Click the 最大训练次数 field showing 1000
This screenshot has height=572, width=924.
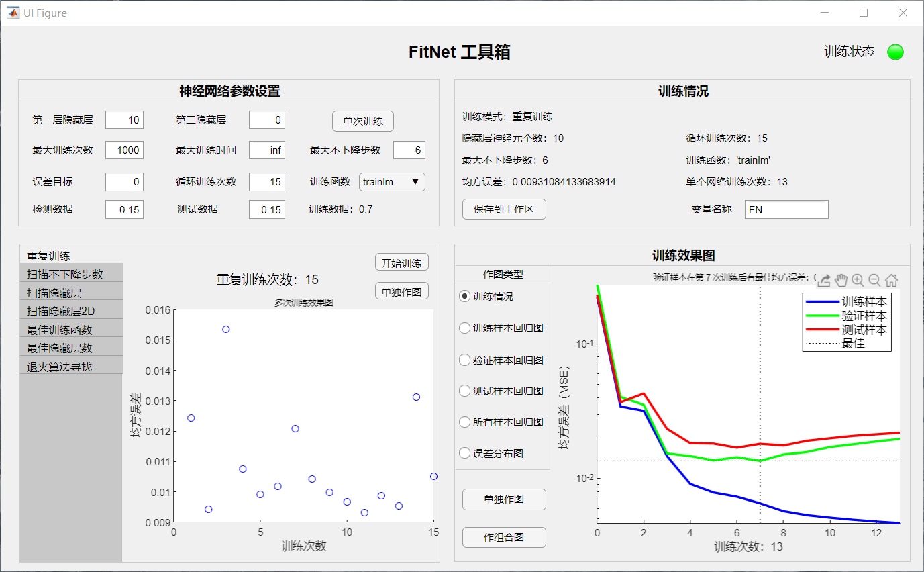124,150
